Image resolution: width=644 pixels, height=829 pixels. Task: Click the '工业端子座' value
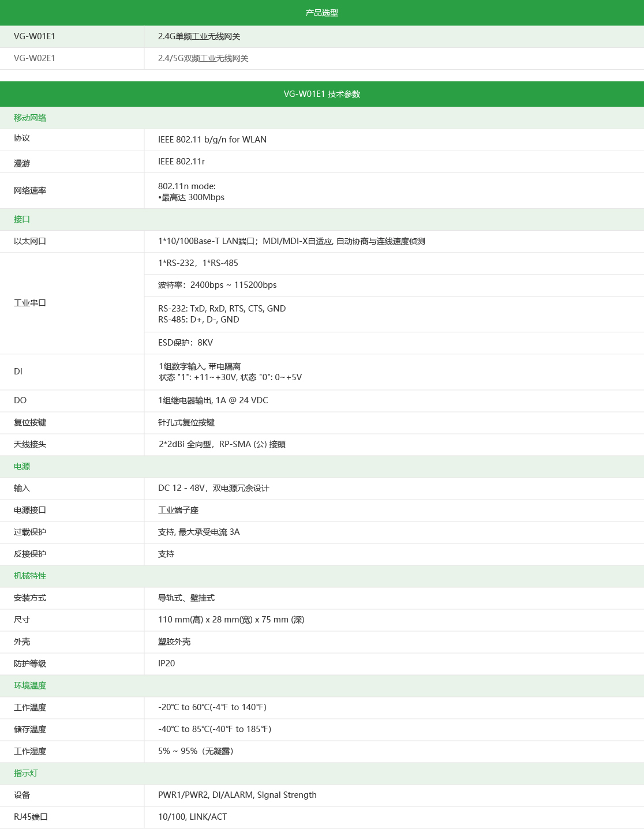click(178, 510)
